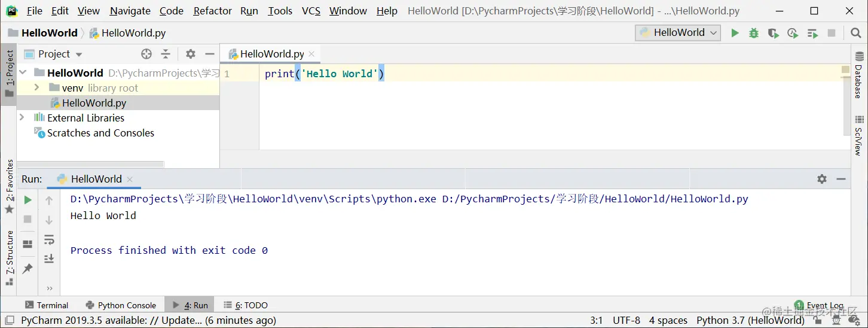Hide the Project panel with minus icon
This screenshot has height=328, width=868.
coord(209,54)
